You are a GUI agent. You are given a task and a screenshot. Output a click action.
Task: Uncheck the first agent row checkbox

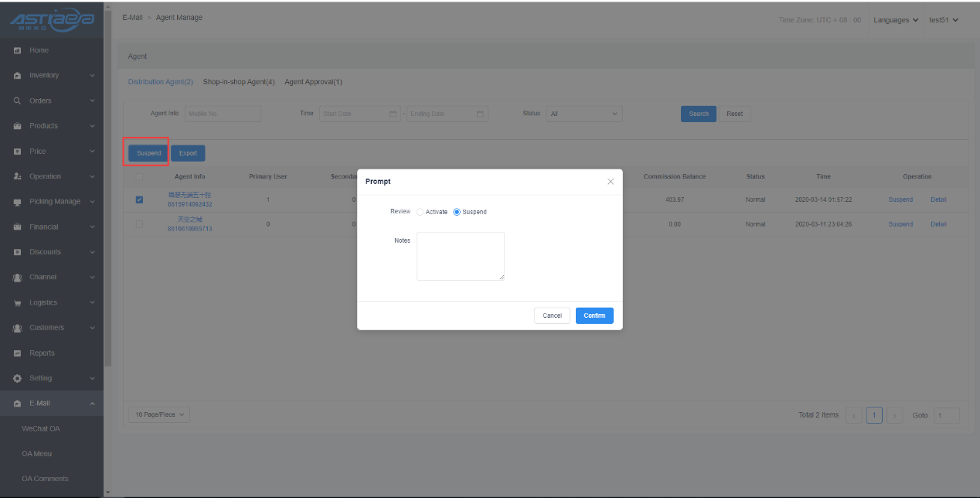click(139, 200)
